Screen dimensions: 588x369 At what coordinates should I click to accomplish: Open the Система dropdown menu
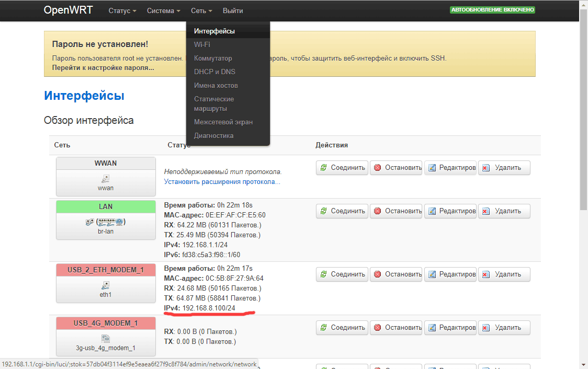[x=164, y=11]
